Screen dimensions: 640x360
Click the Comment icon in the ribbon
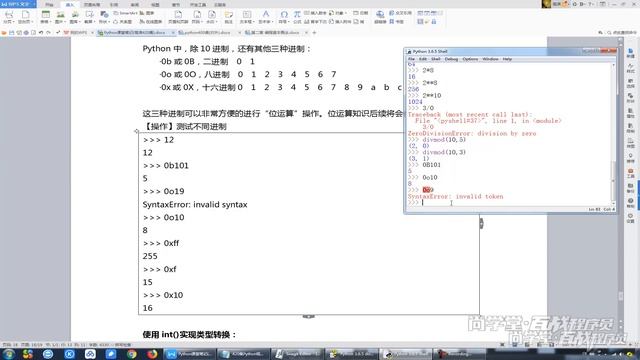tap(229, 15)
